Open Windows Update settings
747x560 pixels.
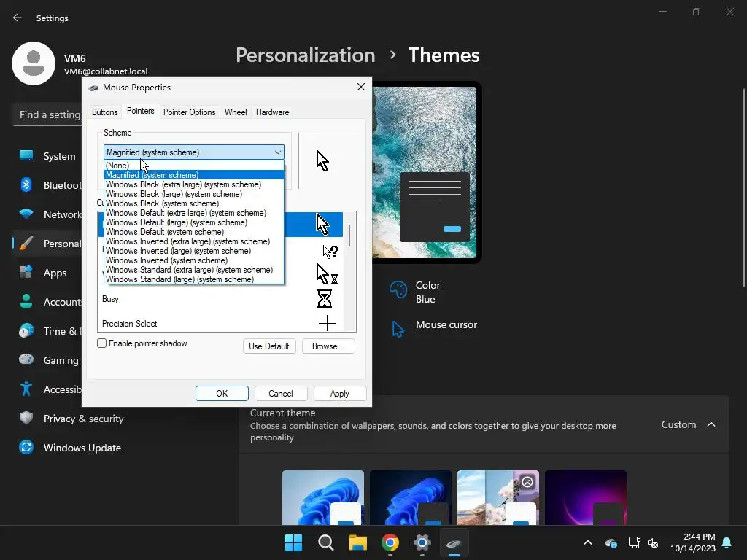tap(70, 448)
